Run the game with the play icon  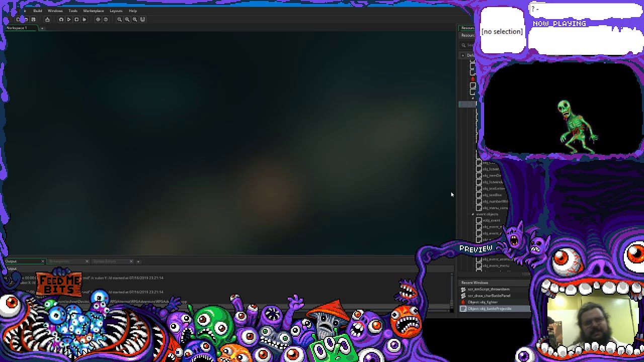[x=69, y=20]
